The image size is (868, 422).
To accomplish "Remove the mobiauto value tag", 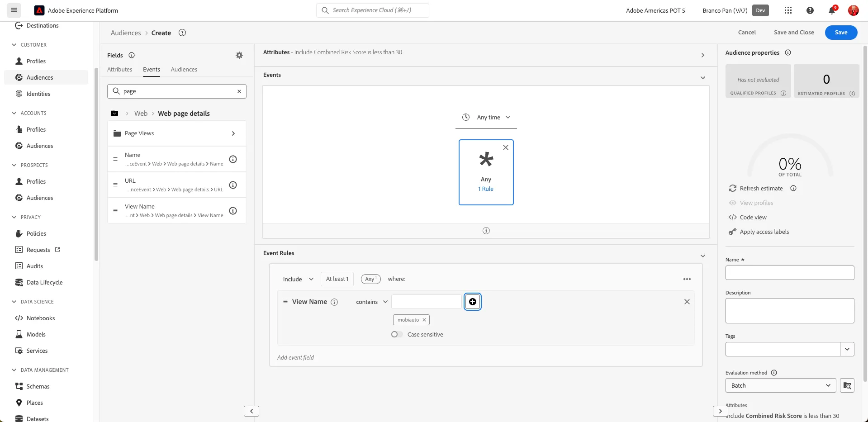I will pyautogui.click(x=424, y=320).
